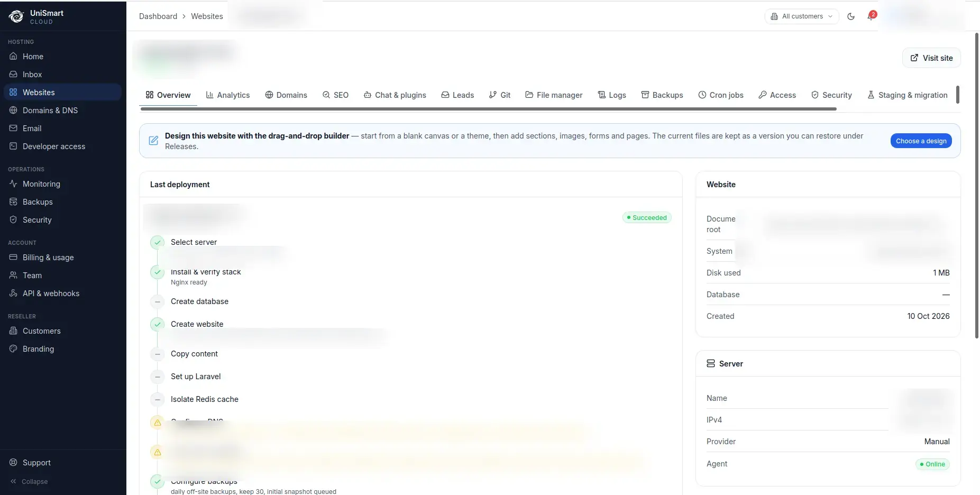This screenshot has height=495, width=980.
Task: Collapse the sidebar
Action: point(29,482)
